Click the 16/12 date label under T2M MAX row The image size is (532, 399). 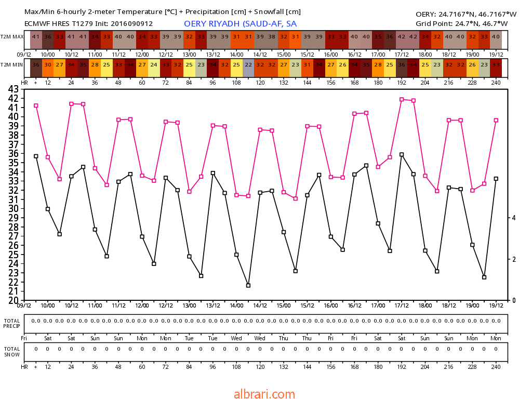point(354,54)
